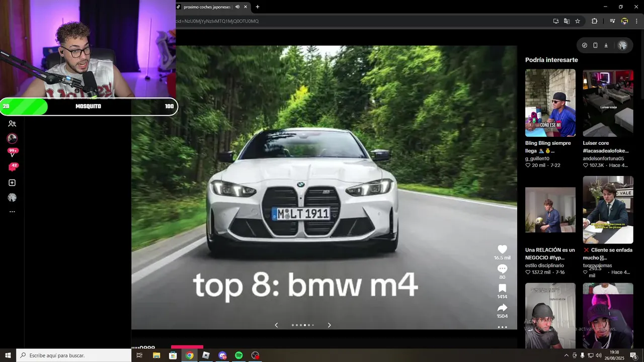Screen dimensions: 644x362
Task: Open the sidebar three-dot more menu
Action: tap(12, 212)
